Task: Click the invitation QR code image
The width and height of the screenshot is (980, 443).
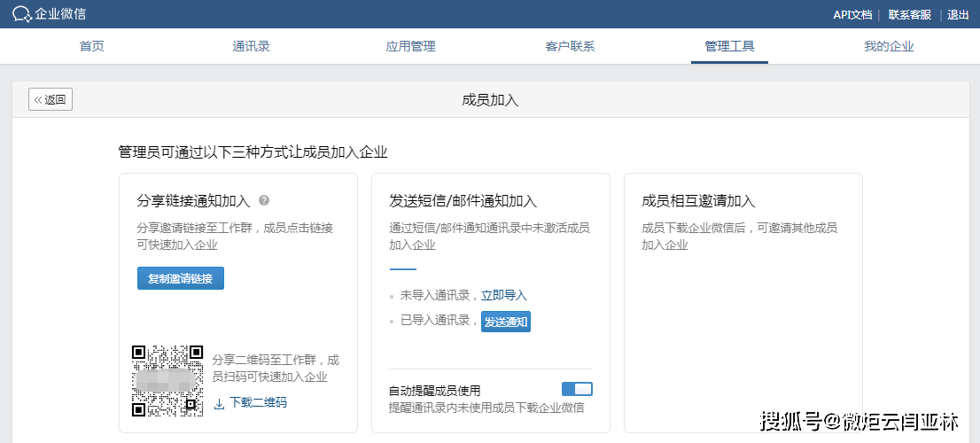Action: [x=167, y=381]
